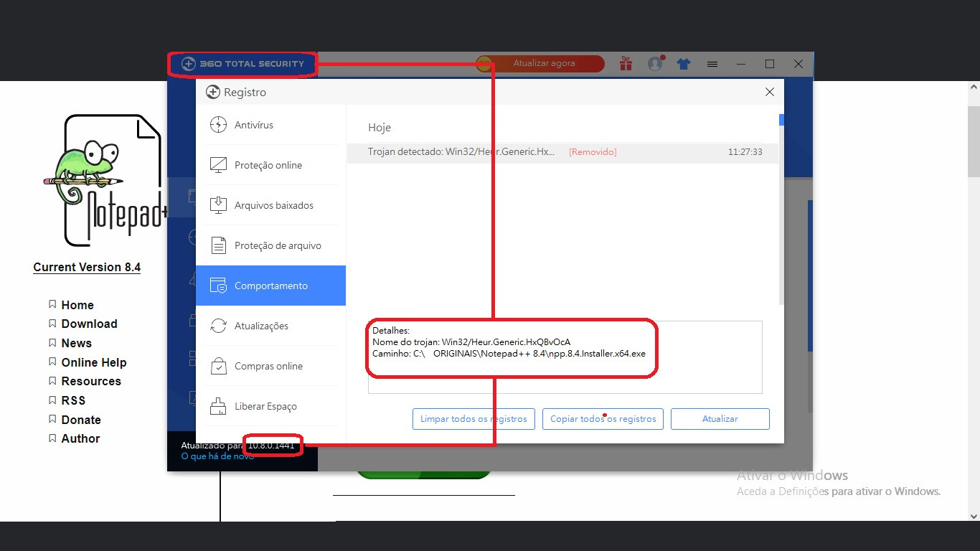Click the Hoje date heading

380,128
